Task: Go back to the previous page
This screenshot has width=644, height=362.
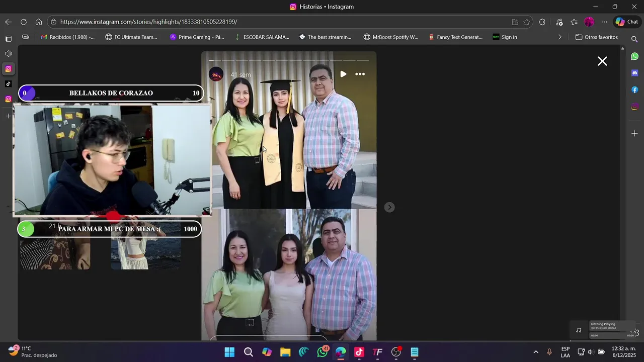Action: point(8,22)
